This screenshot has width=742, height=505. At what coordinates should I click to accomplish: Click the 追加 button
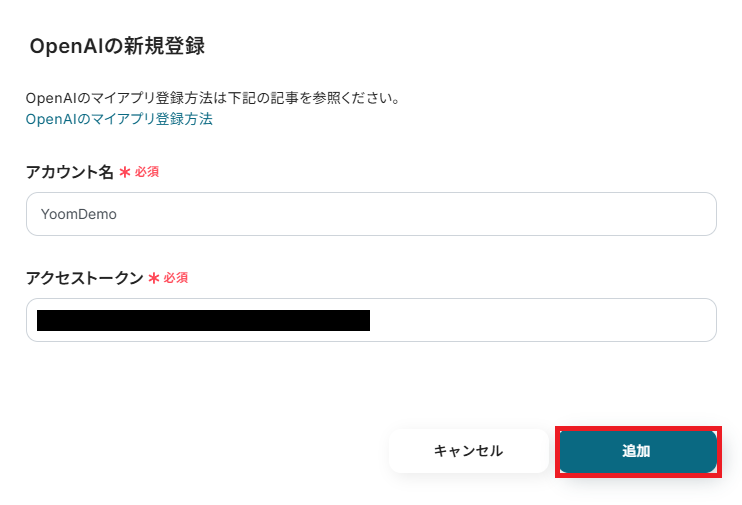click(637, 451)
